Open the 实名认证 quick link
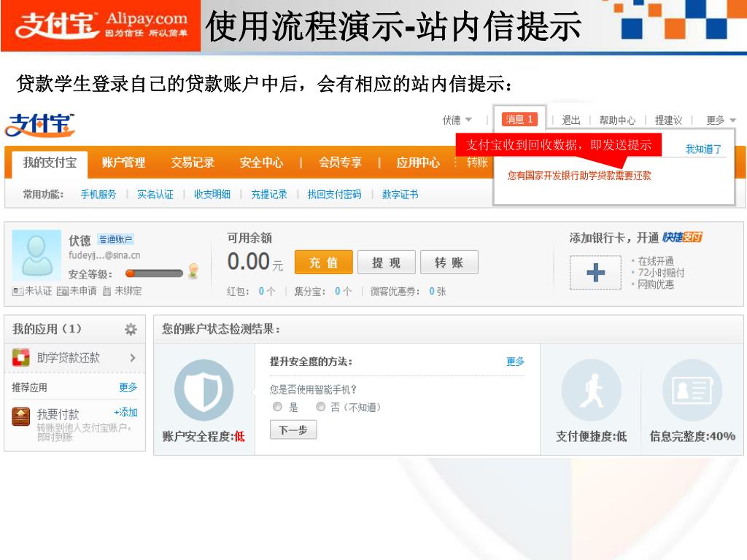Viewport: 747px width, 560px height. (155, 194)
